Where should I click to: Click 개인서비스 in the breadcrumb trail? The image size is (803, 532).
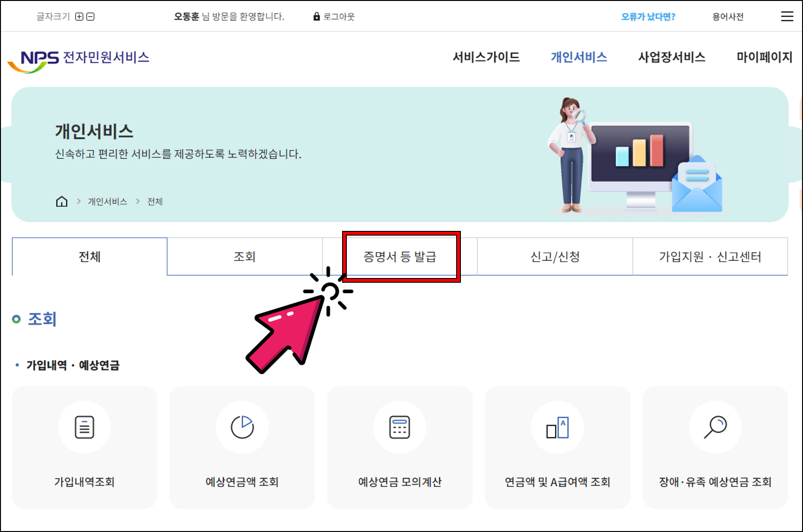107,201
